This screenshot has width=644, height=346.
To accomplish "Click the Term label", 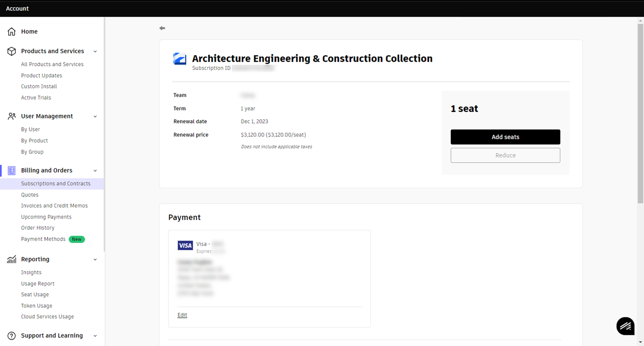I will click(179, 109).
